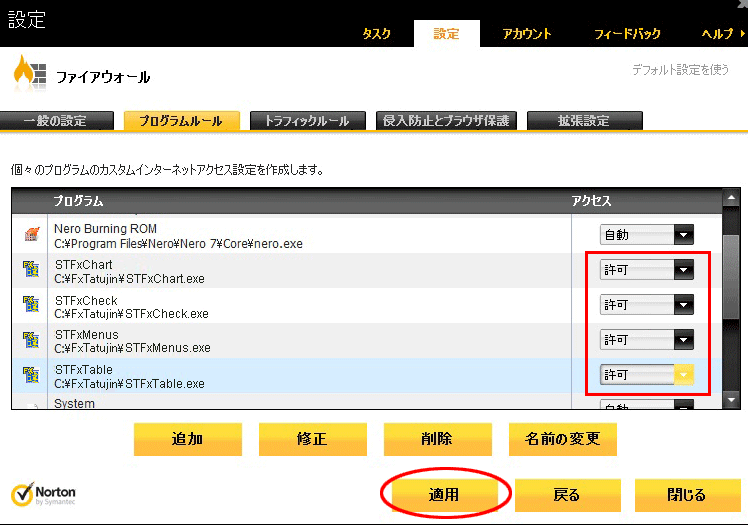The height and width of the screenshot is (527, 748).
Task: Click the 名前の変更 button
Action: coord(562,439)
